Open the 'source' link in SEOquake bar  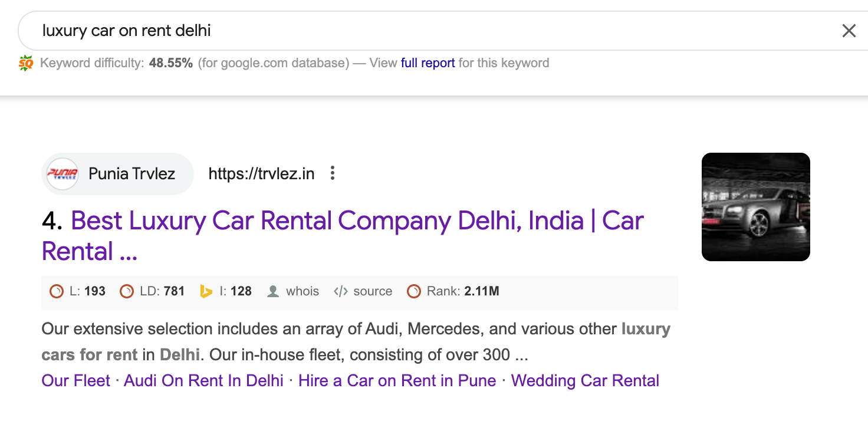click(373, 291)
